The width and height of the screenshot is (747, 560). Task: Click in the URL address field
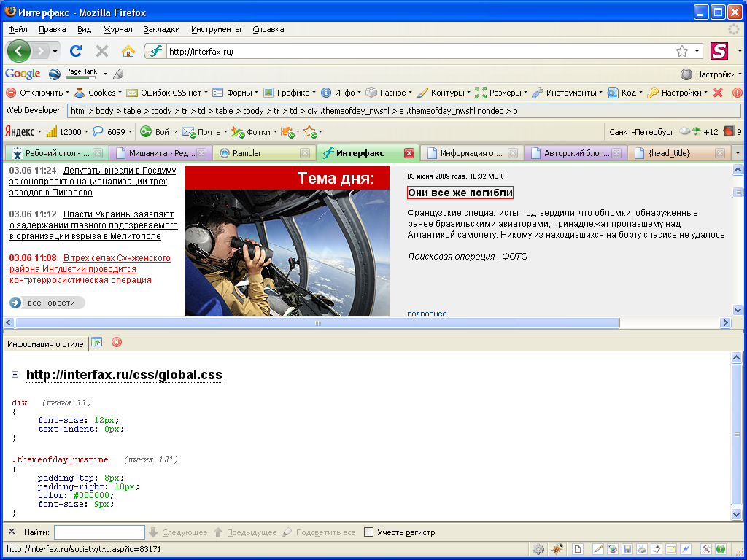[x=419, y=52]
